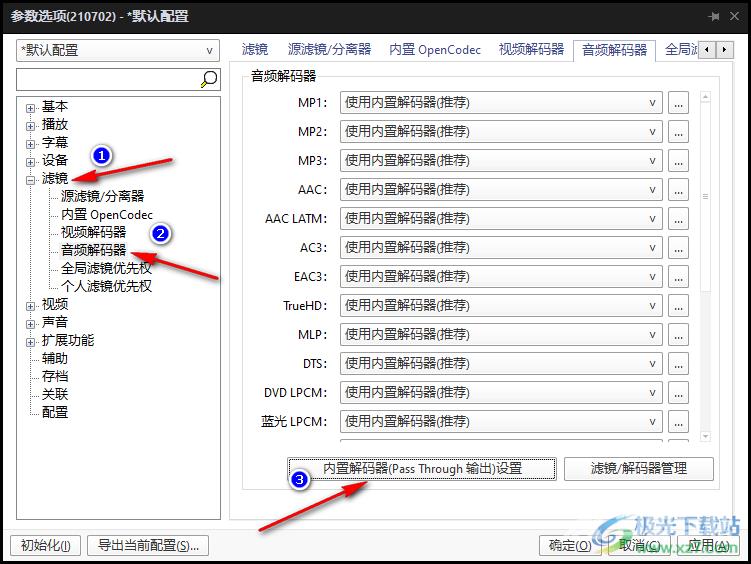Open AAC LATM decoder settings ellipsis button
The image size is (751, 564).
pyautogui.click(x=678, y=218)
